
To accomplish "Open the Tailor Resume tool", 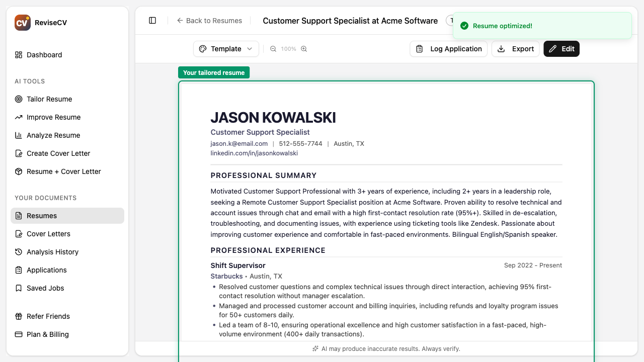I will click(x=49, y=99).
